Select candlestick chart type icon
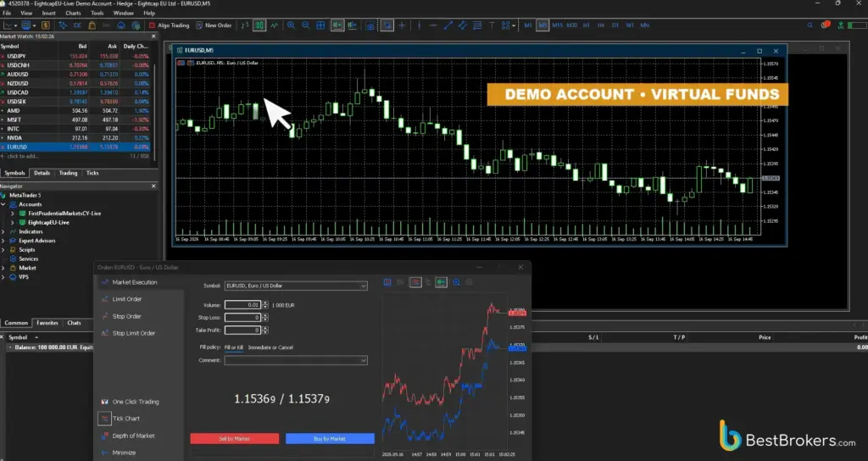This screenshot has height=461, width=868. coord(259,25)
